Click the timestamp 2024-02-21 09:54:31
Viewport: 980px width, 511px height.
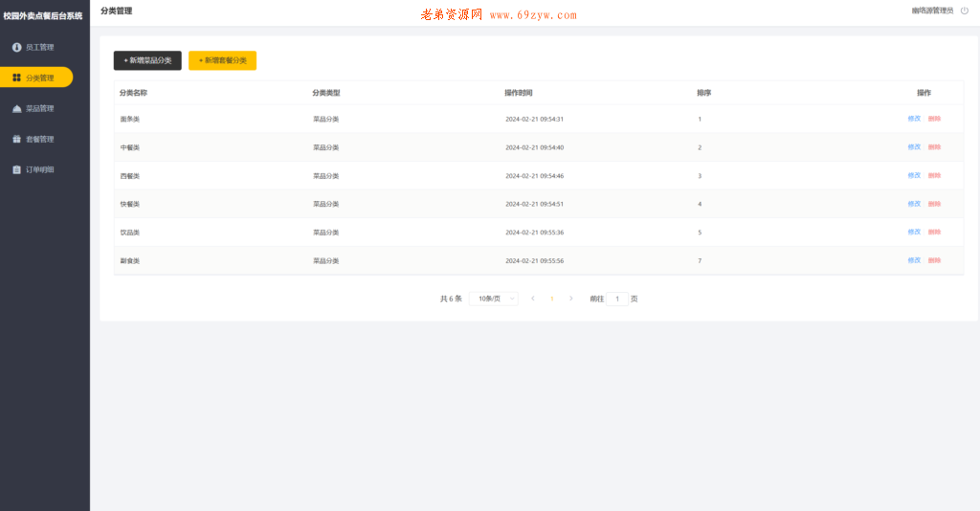(534, 120)
